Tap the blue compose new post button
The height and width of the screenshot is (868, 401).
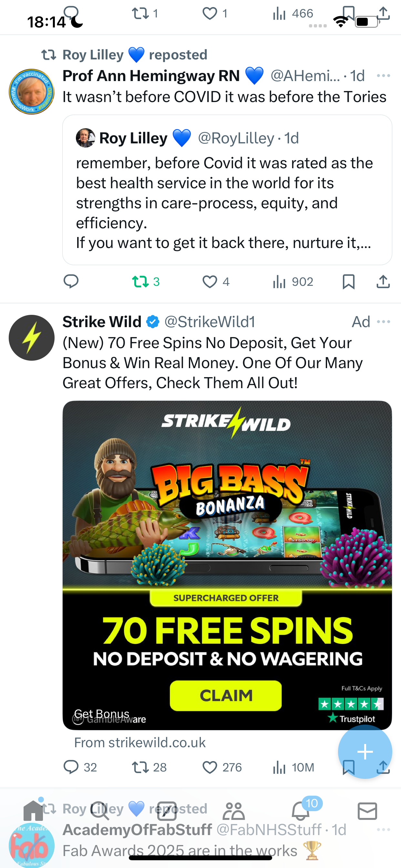coord(365,752)
